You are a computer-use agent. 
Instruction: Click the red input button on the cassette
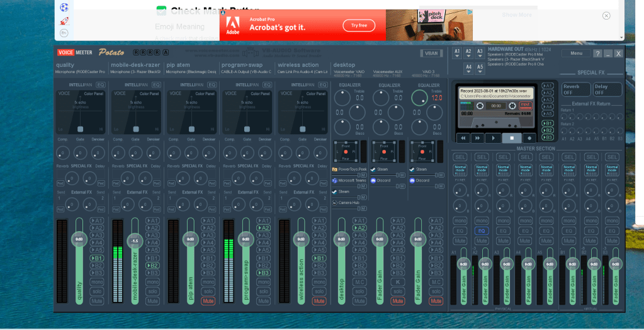click(x=525, y=105)
